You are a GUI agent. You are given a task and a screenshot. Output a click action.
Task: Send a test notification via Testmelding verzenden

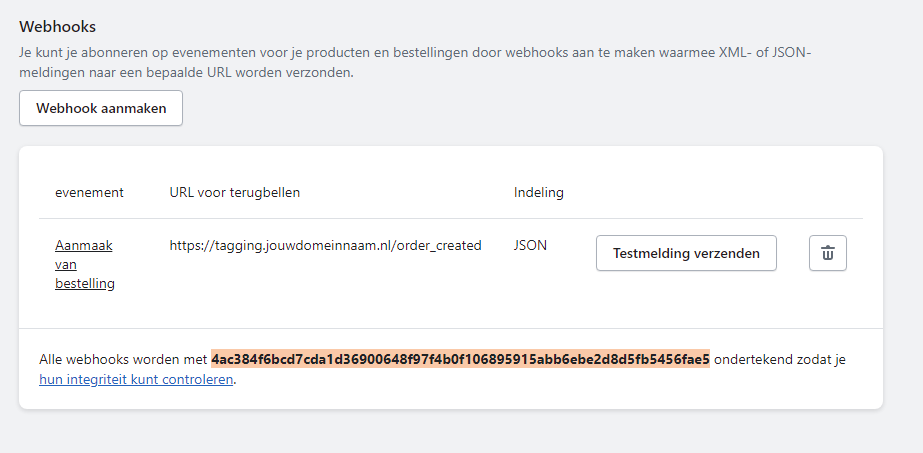tap(686, 253)
